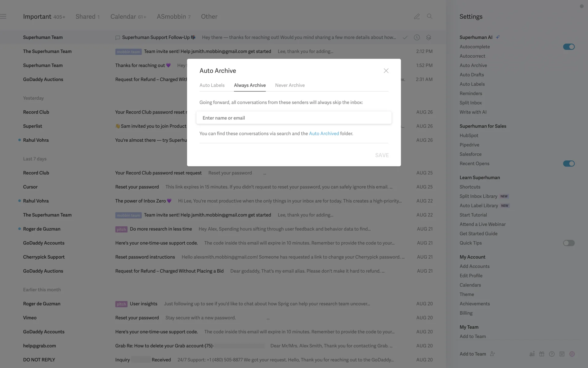
Task: Open the gift referral icon
Action: pyautogui.click(x=542, y=354)
